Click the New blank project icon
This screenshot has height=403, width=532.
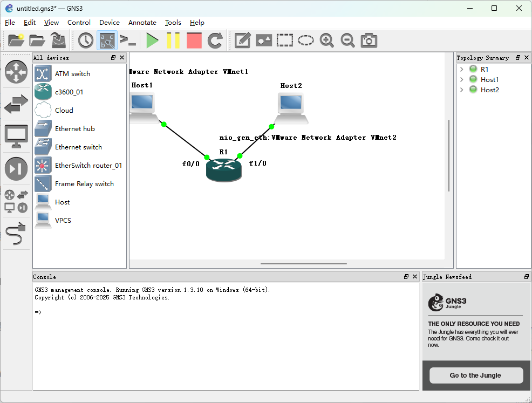point(16,40)
